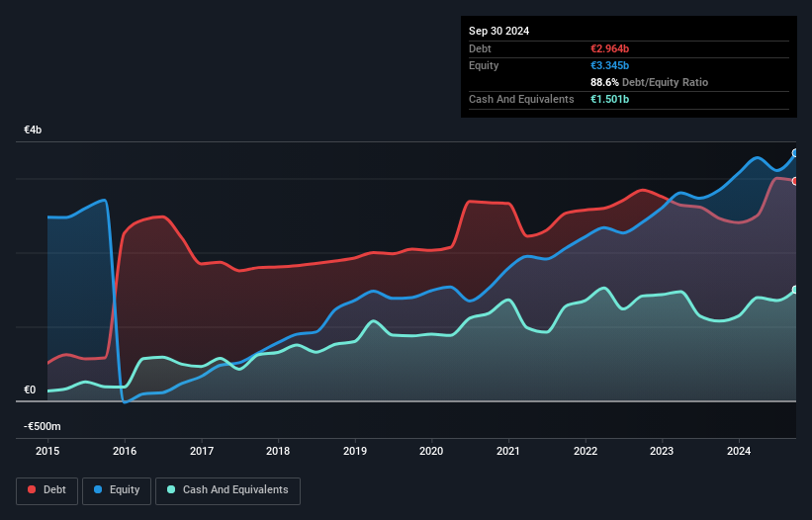This screenshot has width=812, height=520.
Task: Click the -€500m y-axis label
Action: click(42, 426)
